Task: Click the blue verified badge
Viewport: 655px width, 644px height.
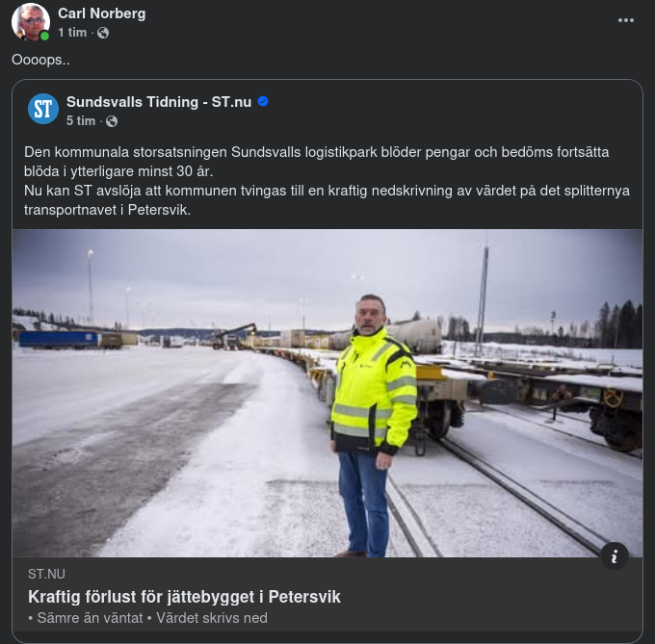Action: [x=263, y=102]
